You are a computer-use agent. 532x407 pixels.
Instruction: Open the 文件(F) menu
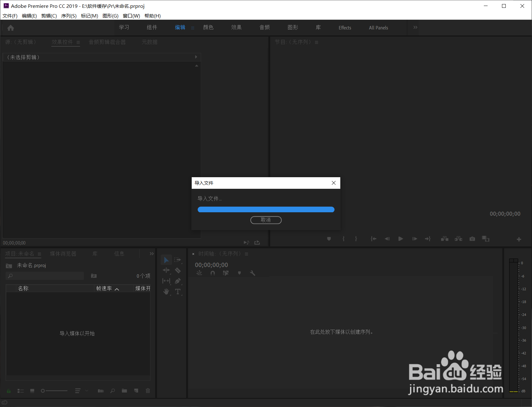(x=10, y=16)
